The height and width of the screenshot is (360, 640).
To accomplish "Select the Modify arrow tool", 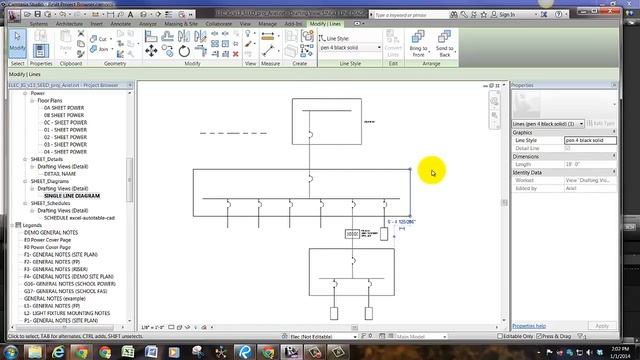I will pyautogui.click(x=17, y=43).
